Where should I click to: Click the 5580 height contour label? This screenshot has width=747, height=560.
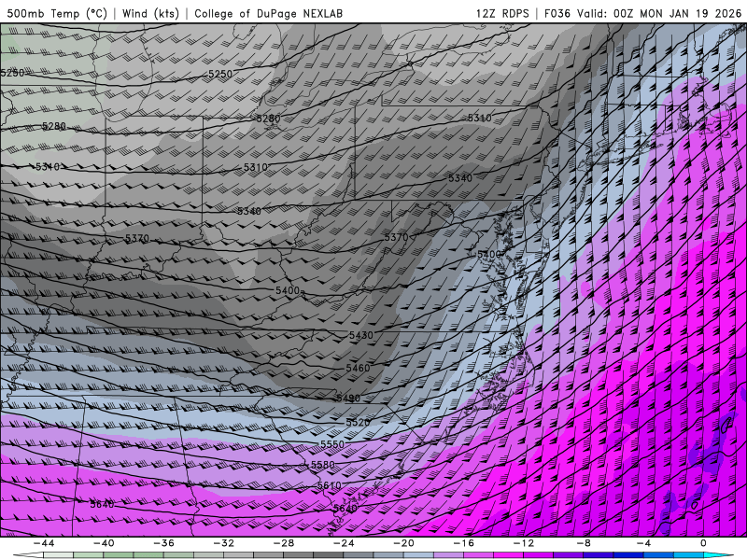click(322, 464)
